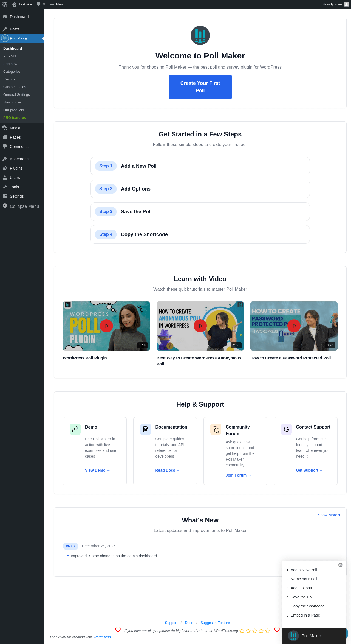Expand Step 1 Add a New Poll
Image resolution: width=351 pixels, height=644 pixels.
[x=200, y=166]
